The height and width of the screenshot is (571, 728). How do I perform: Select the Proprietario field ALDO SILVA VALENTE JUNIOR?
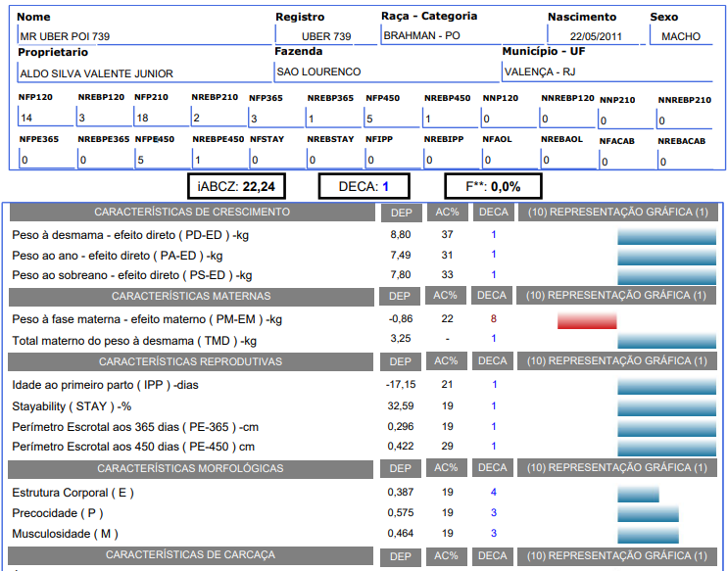[142, 73]
